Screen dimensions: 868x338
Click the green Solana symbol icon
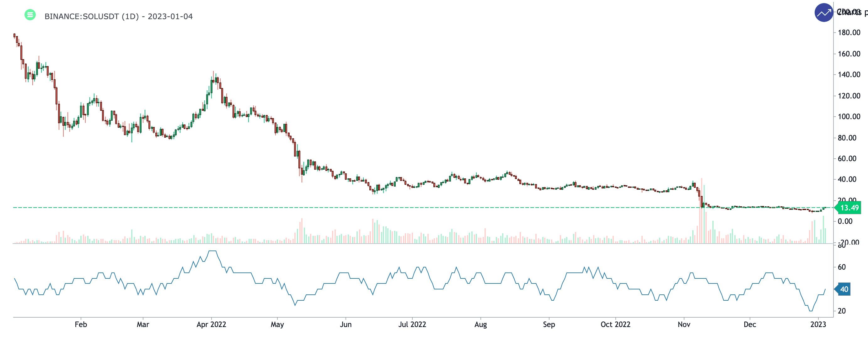click(30, 15)
